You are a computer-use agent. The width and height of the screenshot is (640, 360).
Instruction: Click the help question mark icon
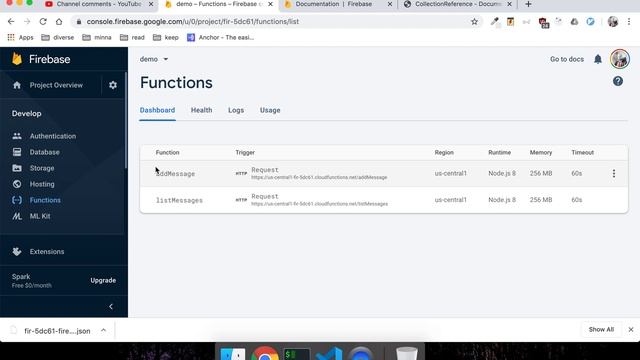(618, 81)
